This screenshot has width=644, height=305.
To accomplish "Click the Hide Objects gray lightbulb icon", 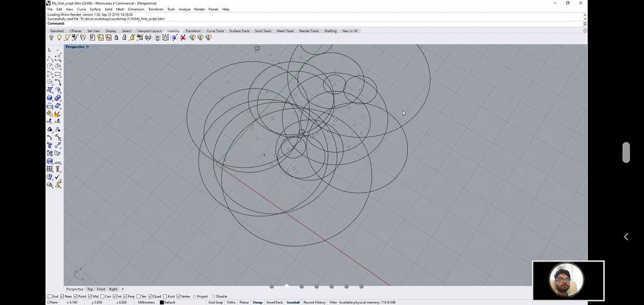I will tap(52, 38).
